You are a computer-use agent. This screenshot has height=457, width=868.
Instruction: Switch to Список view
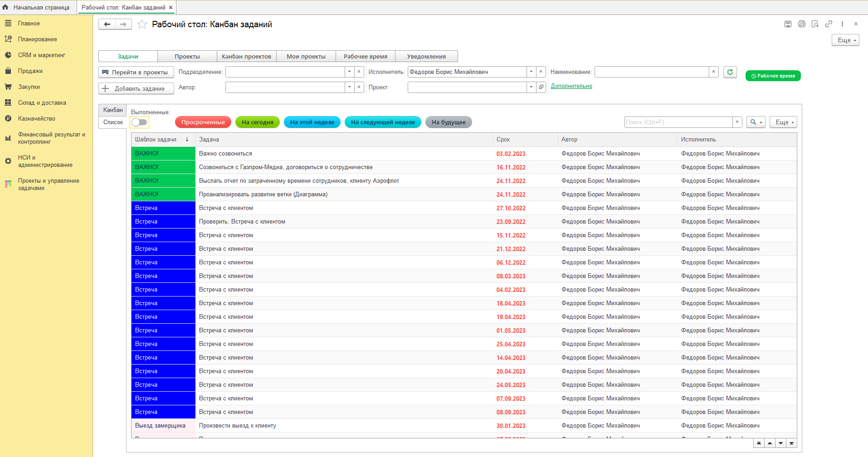point(113,122)
